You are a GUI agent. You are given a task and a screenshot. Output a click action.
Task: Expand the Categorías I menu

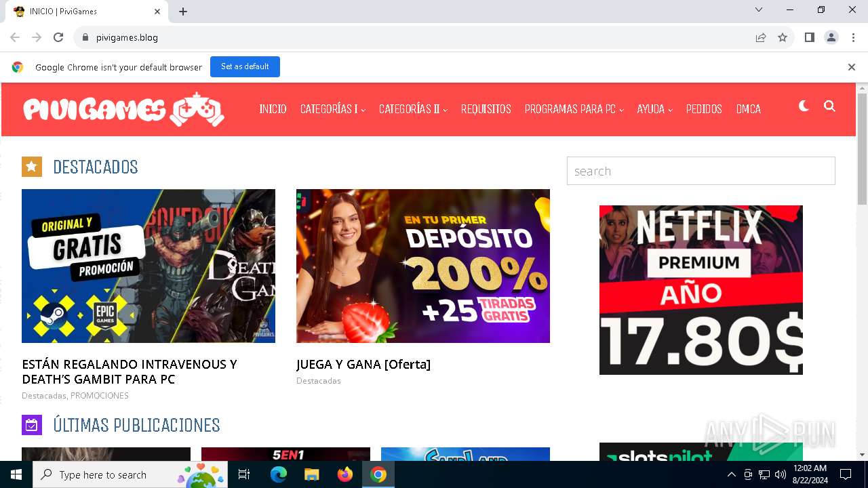(333, 109)
